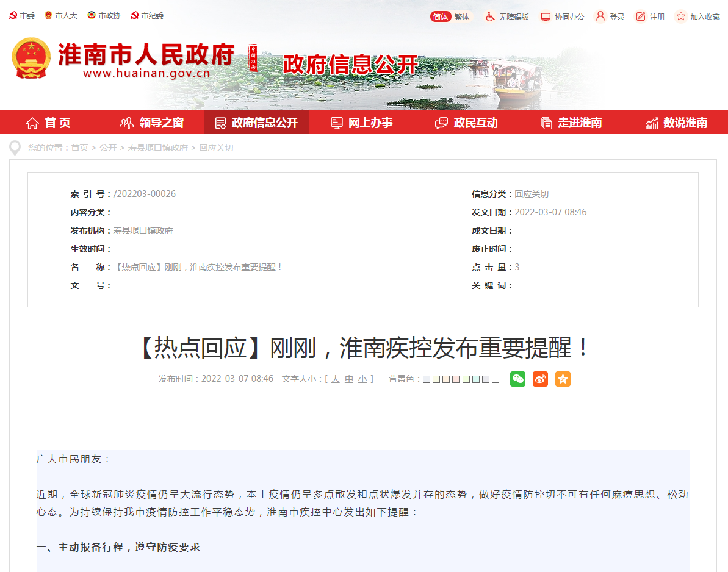This screenshot has width=728, height=572.
Task: Share the article via the Weibo icon
Action: coord(540,379)
